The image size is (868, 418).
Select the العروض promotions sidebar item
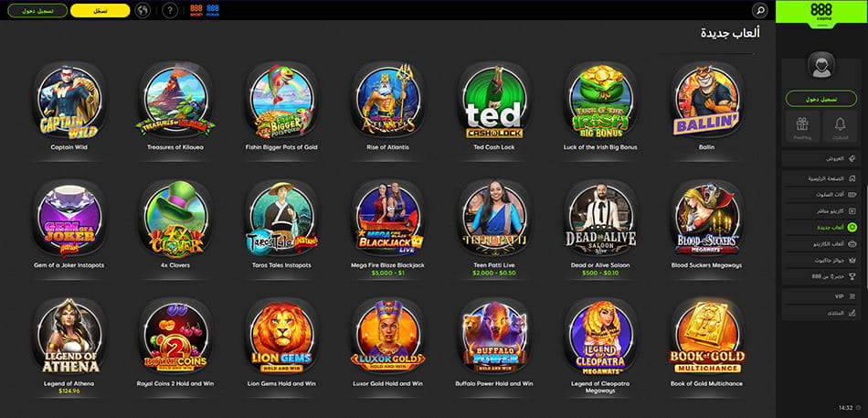[821, 158]
